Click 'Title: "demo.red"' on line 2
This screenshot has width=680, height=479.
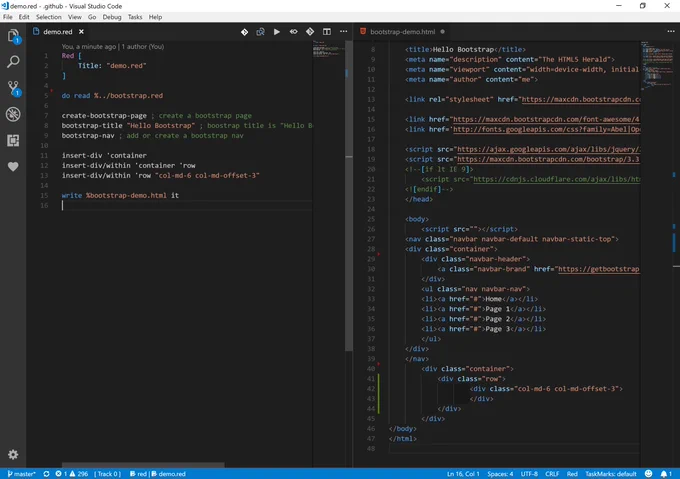(x=112, y=65)
